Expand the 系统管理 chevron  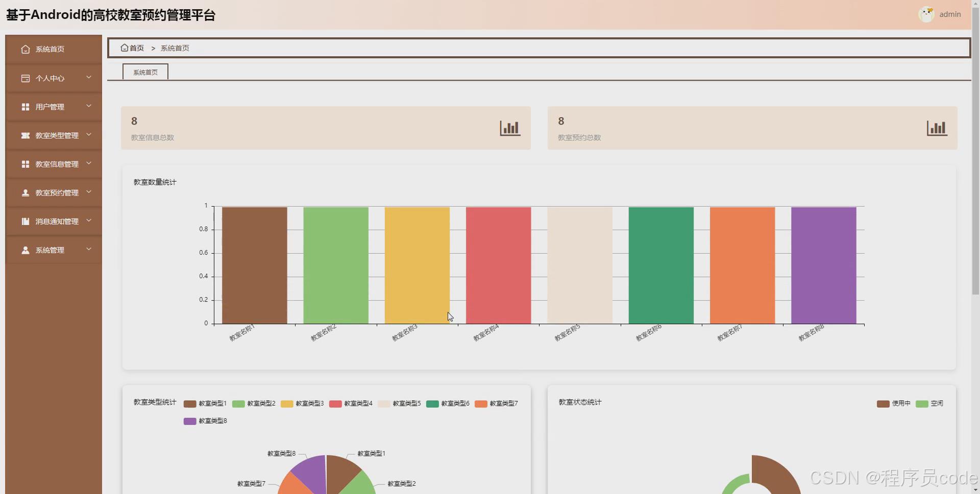89,249
